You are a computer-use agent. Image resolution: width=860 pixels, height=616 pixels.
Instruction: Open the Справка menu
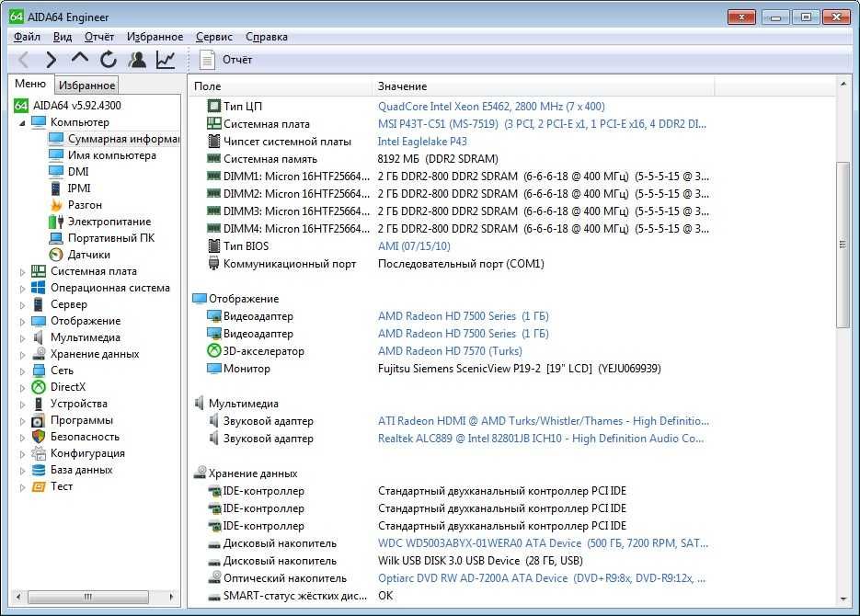[x=267, y=37]
